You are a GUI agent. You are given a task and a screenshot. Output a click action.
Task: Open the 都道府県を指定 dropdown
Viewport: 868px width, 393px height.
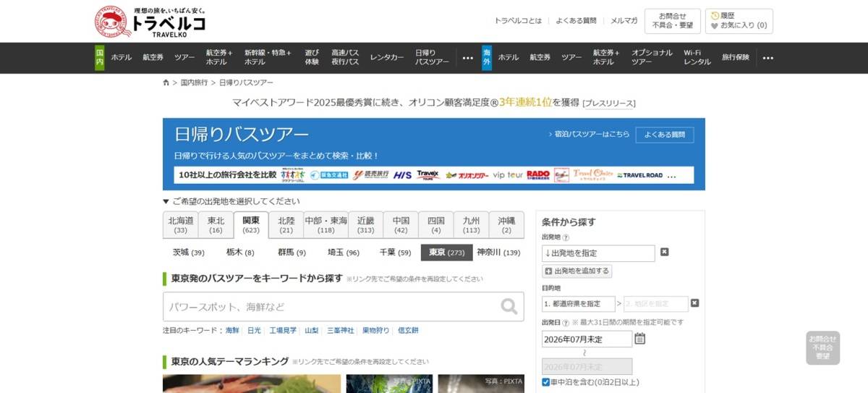click(578, 304)
